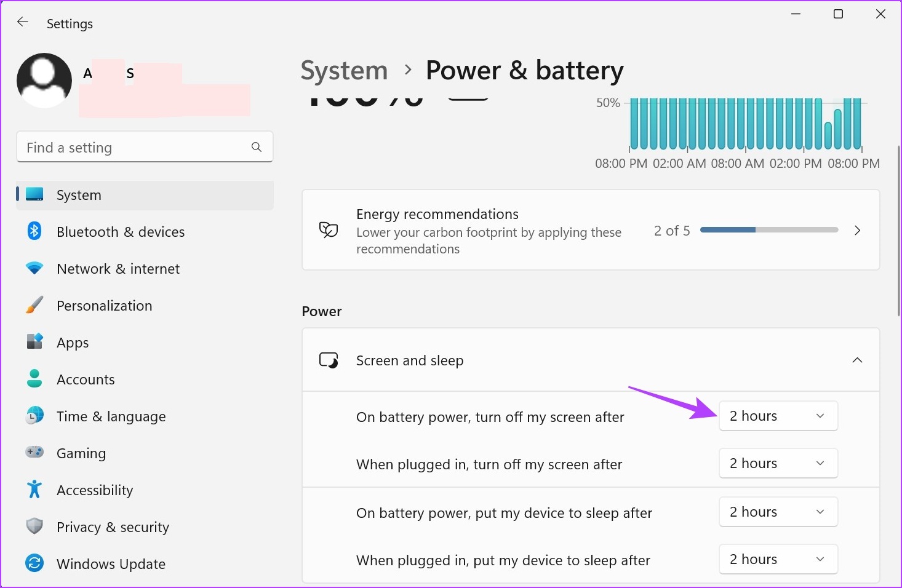Click the Energy recommendations leaf icon

(329, 230)
